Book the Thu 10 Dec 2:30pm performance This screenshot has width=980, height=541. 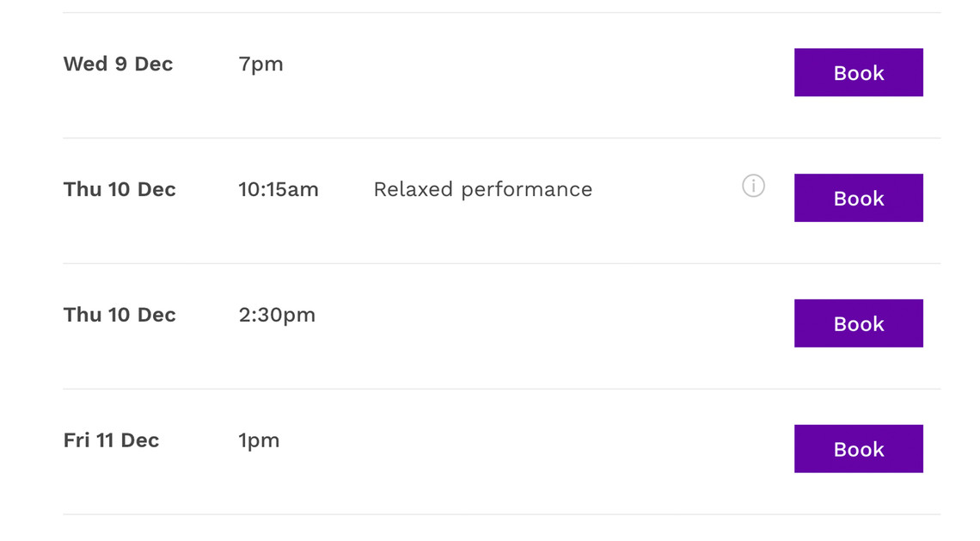click(858, 323)
